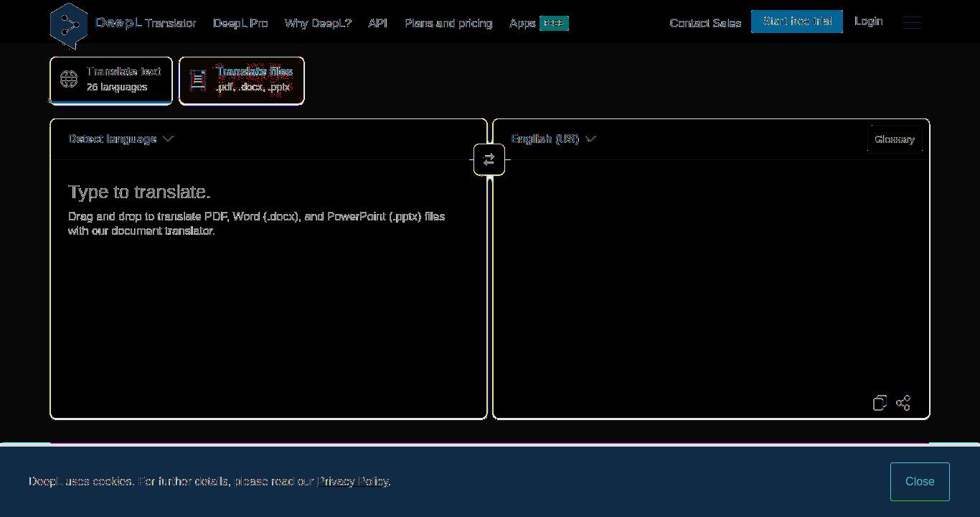The height and width of the screenshot is (517, 980).
Task: Open Plans and pricing
Action: click(448, 23)
